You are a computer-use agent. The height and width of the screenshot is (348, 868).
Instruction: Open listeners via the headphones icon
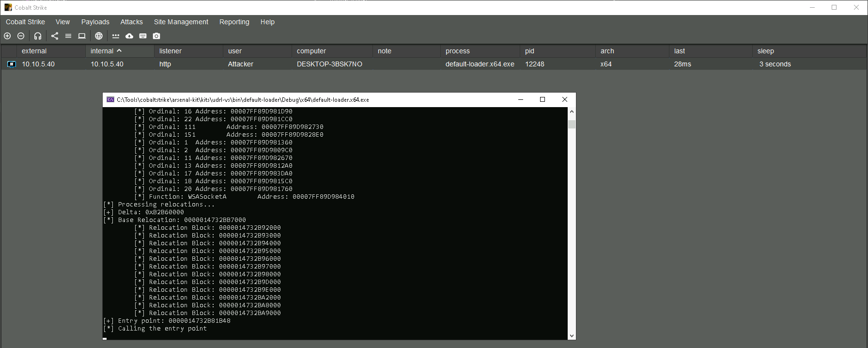point(38,36)
